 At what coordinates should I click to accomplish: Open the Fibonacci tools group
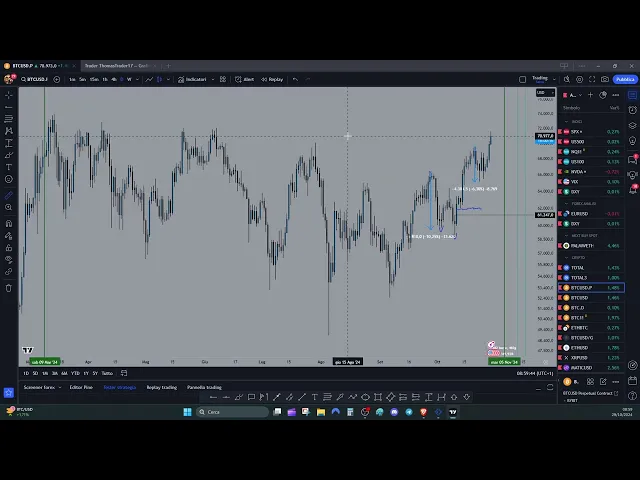tap(9, 119)
